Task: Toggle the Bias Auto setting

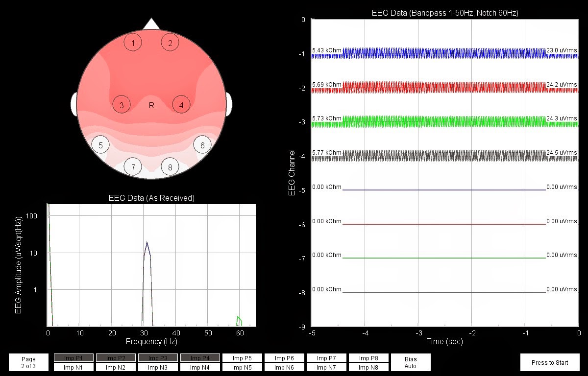Action: pos(411,362)
